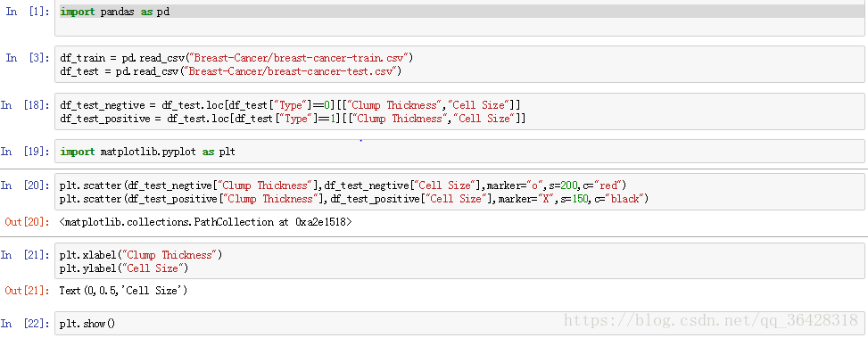Viewport: 868px width, 338px height.
Task: Select the cell reading breast-cancer-train.csv
Action: tap(459, 65)
